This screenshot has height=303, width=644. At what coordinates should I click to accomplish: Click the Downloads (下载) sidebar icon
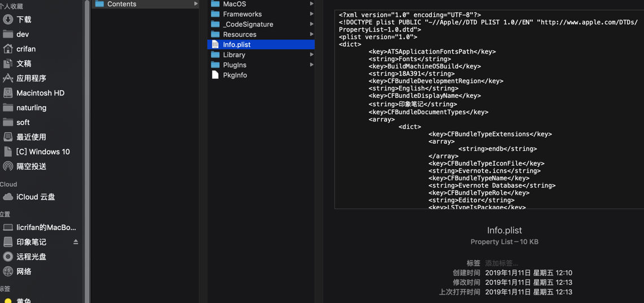pos(8,19)
